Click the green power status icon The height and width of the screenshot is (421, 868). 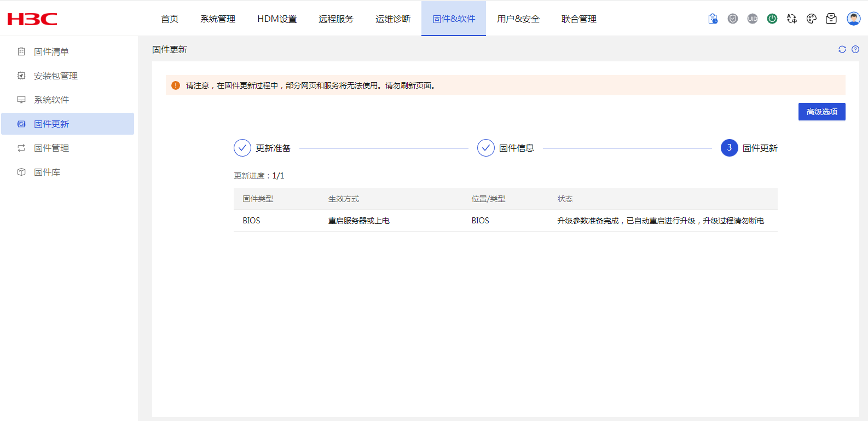point(772,19)
